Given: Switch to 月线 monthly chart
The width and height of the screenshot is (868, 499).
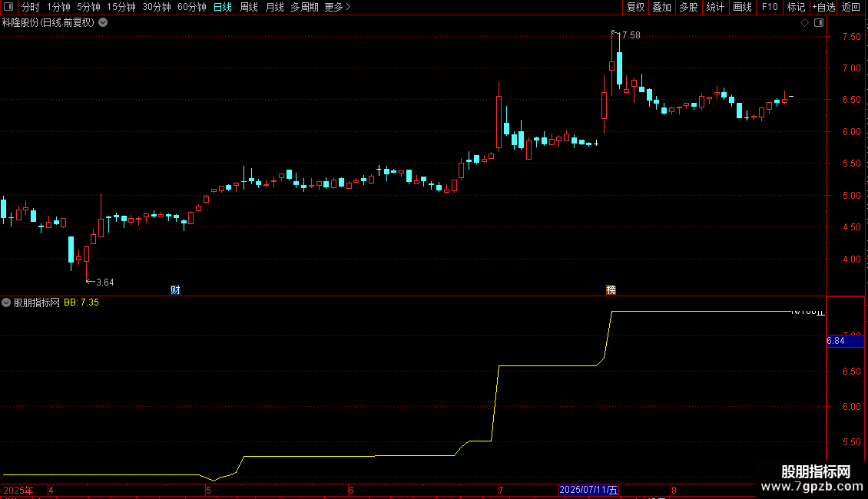Looking at the screenshot, I should tap(274, 7).
